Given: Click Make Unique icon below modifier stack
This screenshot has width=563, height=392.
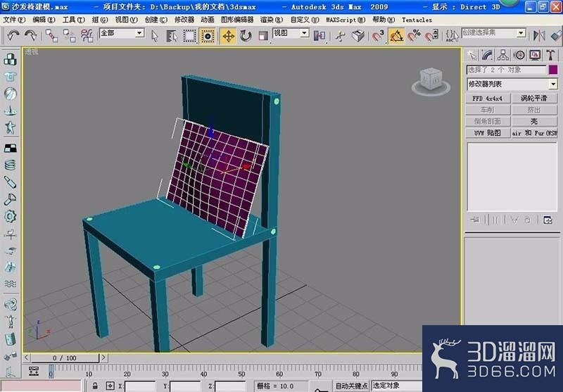Looking at the screenshot, I should coord(514,220).
